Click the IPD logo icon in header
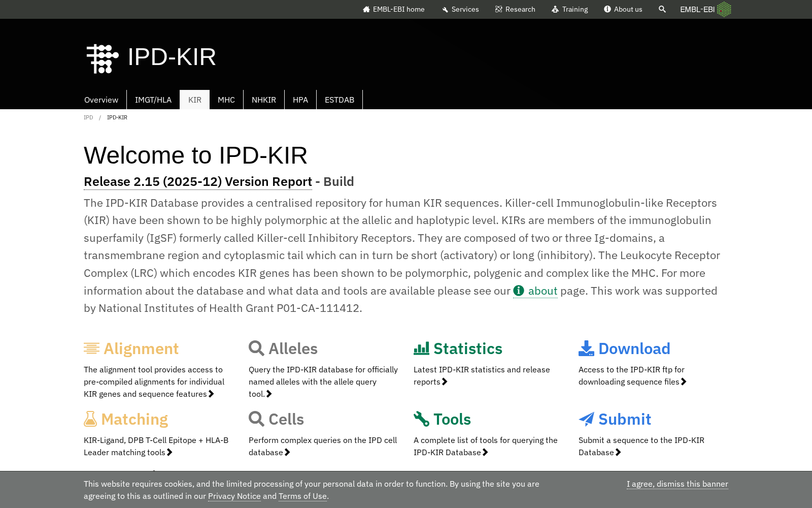This screenshot has height=508, width=812. click(x=103, y=58)
